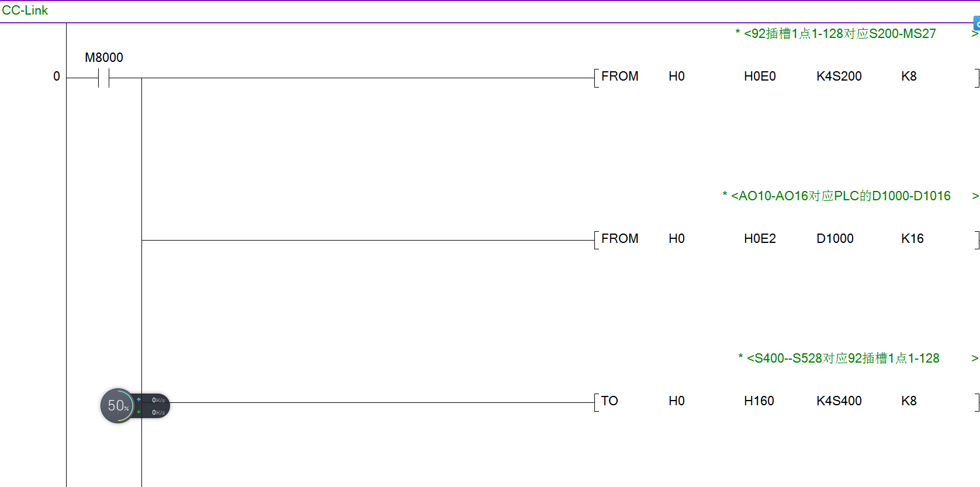The height and width of the screenshot is (487, 980).
Task: Select the M8000 contact symbol
Action: pos(104,78)
